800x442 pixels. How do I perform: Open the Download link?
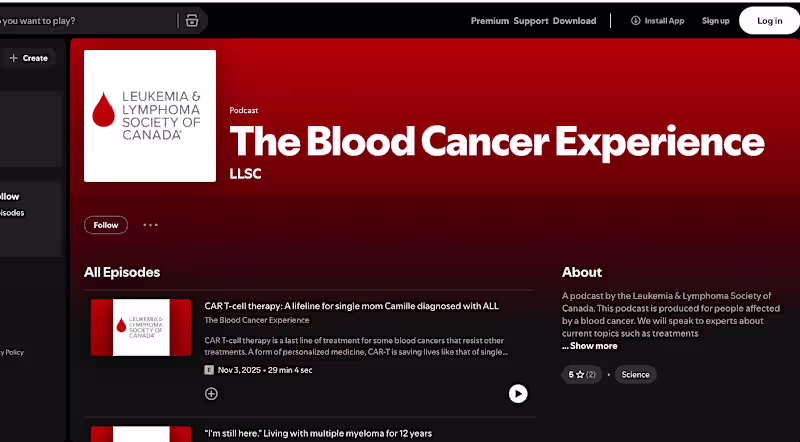point(574,21)
